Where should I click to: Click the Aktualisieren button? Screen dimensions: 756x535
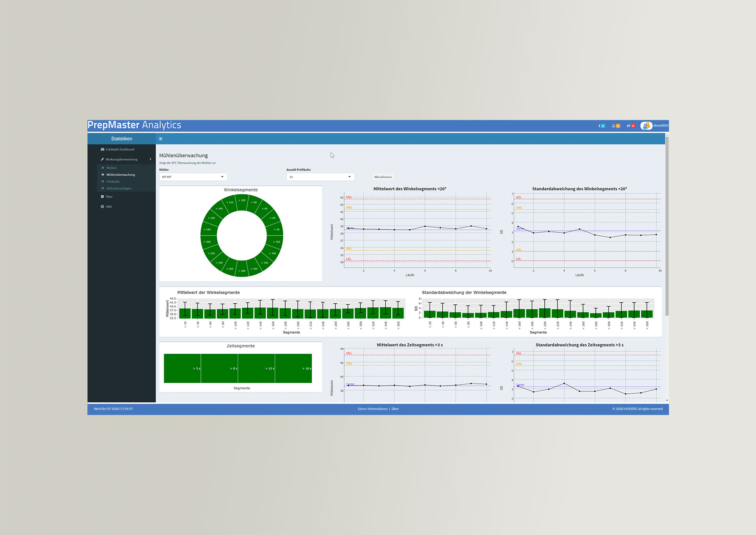pos(383,177)
